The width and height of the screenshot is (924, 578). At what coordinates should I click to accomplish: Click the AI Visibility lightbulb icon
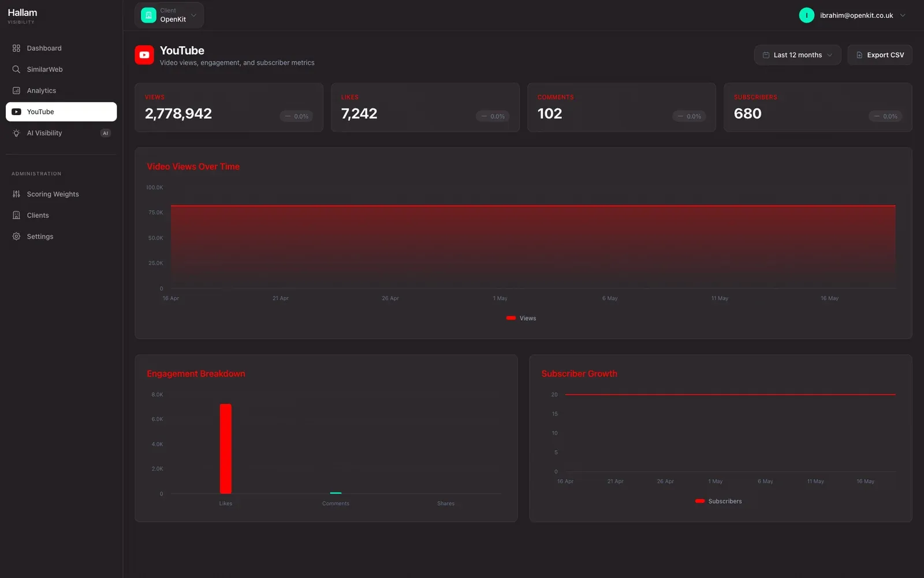click(16, 133)
